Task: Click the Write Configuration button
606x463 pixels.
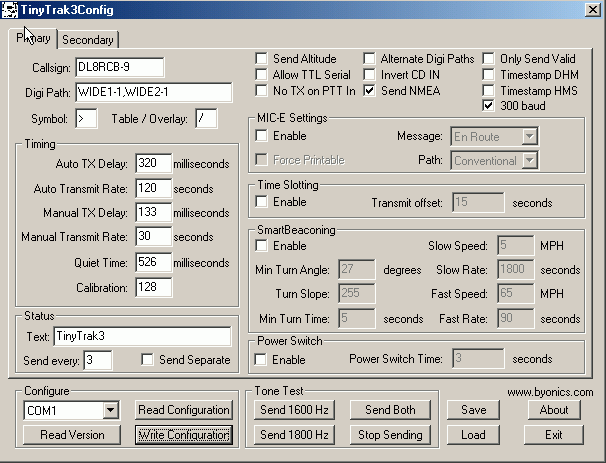Action: [x=184, y=435]
